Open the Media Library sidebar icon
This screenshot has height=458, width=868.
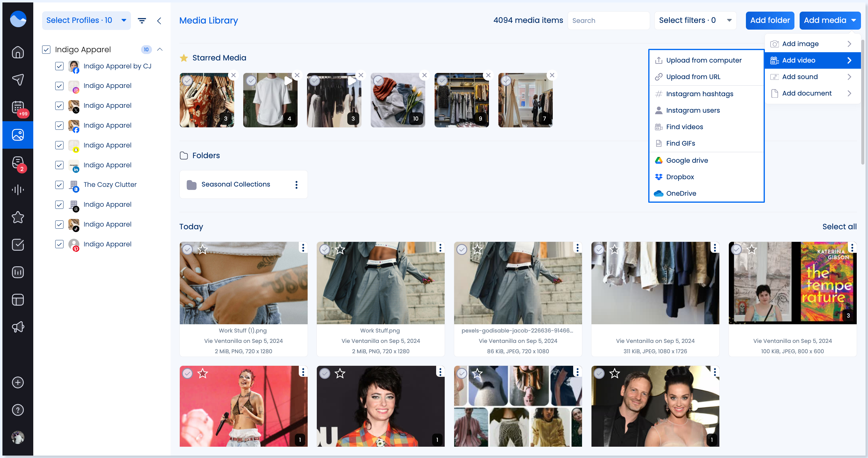(x=18, y=135)
